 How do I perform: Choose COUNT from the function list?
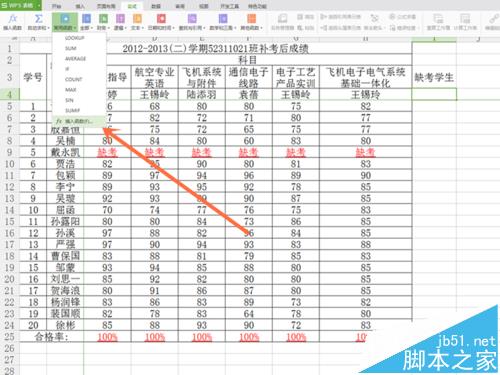tap(79, 80)
